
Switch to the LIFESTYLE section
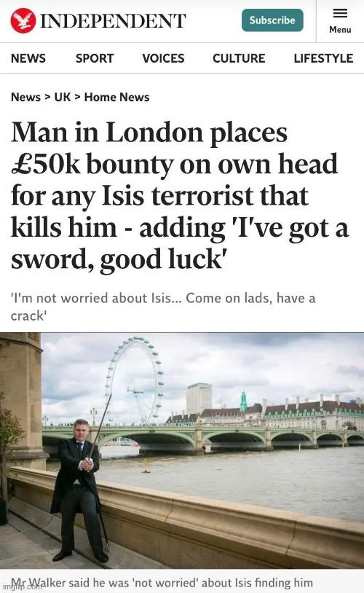tap(323, 58)
